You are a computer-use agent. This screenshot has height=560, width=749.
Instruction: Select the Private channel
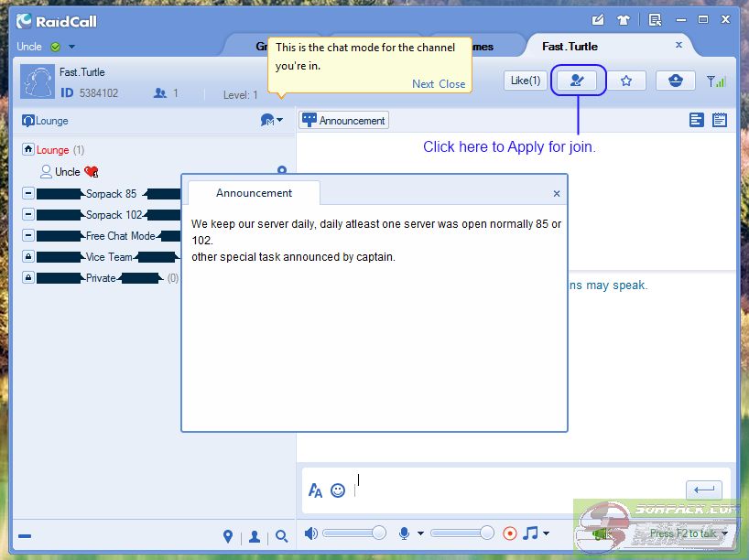click(x=101, y=278)
